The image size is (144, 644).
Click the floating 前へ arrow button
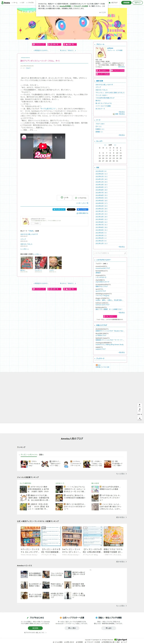coord(140,410)
